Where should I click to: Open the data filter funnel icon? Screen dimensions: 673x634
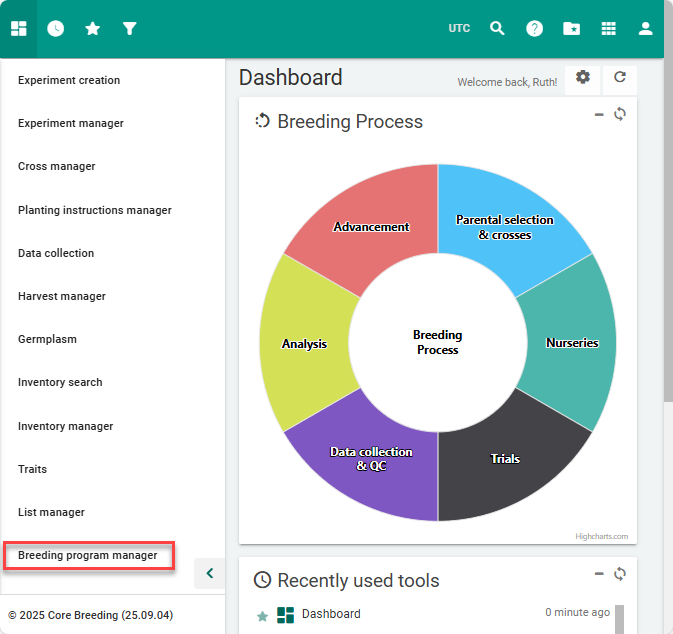[x=129, y=28]
